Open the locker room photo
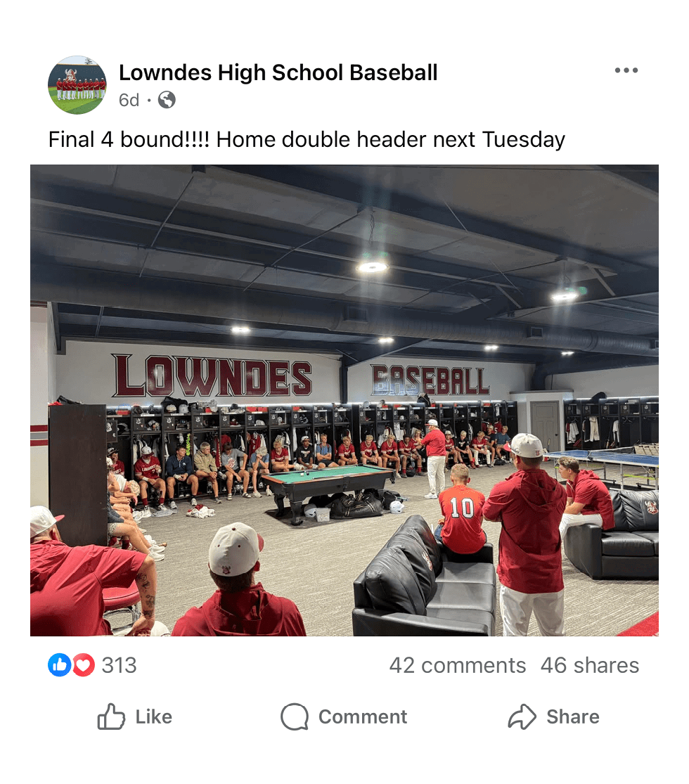This screenshot has height=784, width=689. point(344,400)
